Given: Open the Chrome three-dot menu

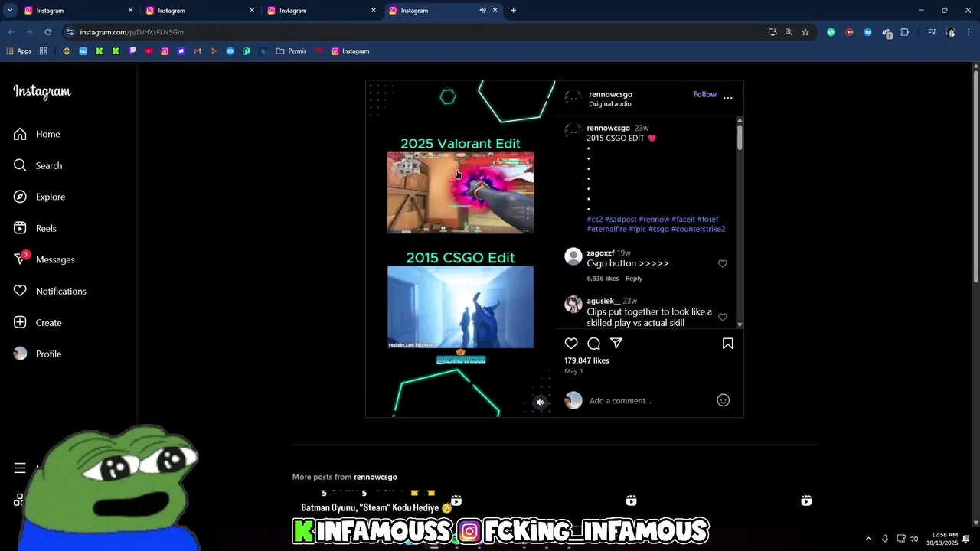Looking at the screenshot, I should coord(969,32).
